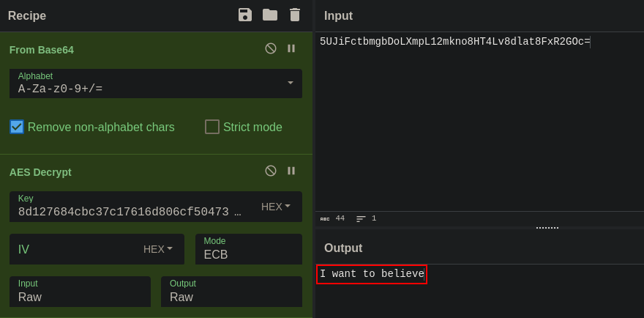Enable Strict mode checkbox
This screenshot has width=644, height=318.
[x=212, y=127]
